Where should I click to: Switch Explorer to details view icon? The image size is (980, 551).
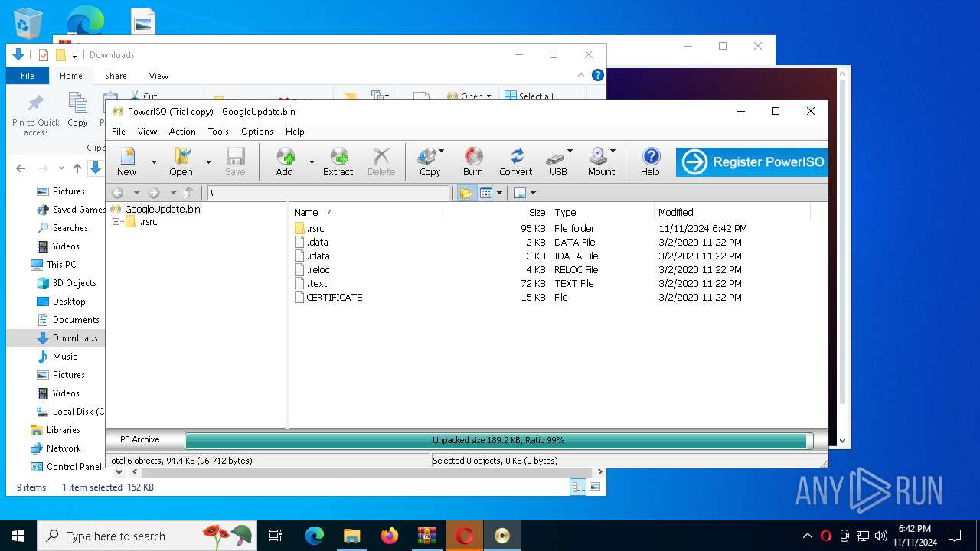578,487
